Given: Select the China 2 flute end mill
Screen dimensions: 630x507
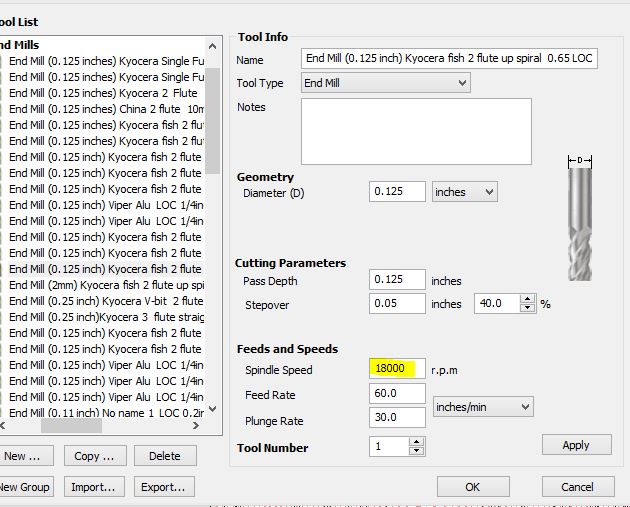Looking at the screenshot, I should tap(105, 109).
